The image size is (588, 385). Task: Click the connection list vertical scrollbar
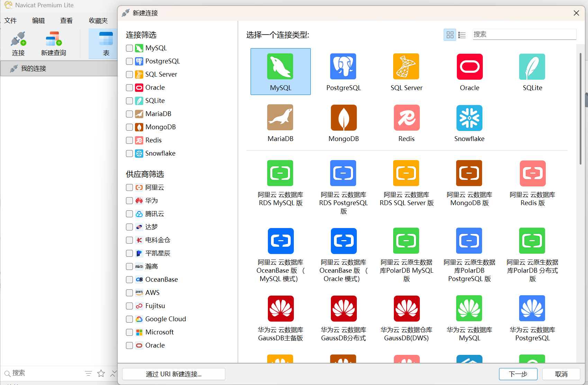[x=580, y=108]
